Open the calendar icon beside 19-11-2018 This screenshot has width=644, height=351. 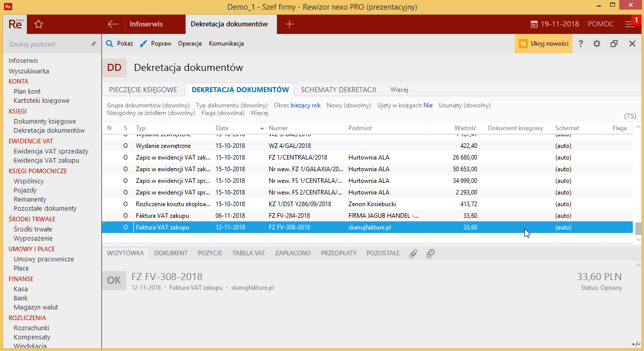(x=533, y=24)
